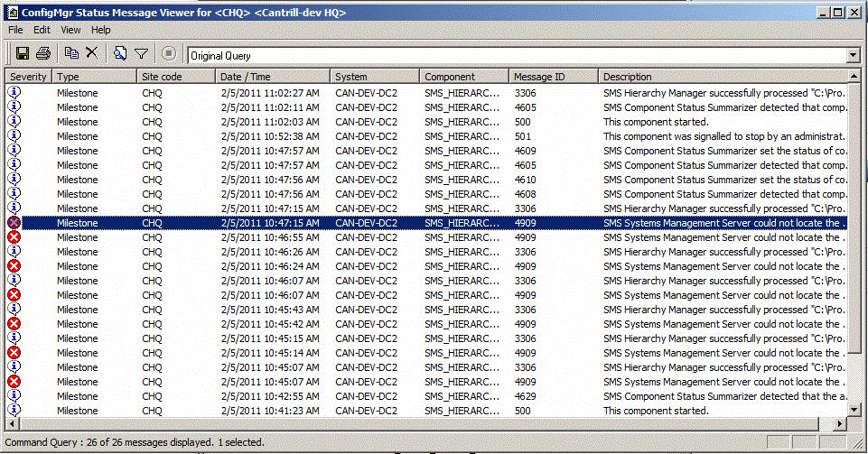
Task: Select message ID 4608 cell
Action: pos(525,193)
